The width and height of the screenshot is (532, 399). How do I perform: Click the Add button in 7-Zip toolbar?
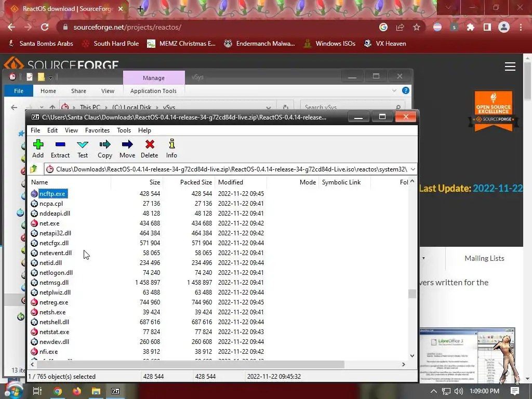38,149
